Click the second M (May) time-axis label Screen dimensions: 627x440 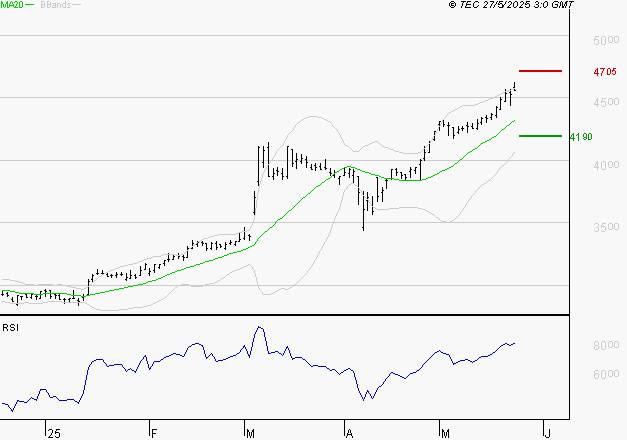coord(445,434)
